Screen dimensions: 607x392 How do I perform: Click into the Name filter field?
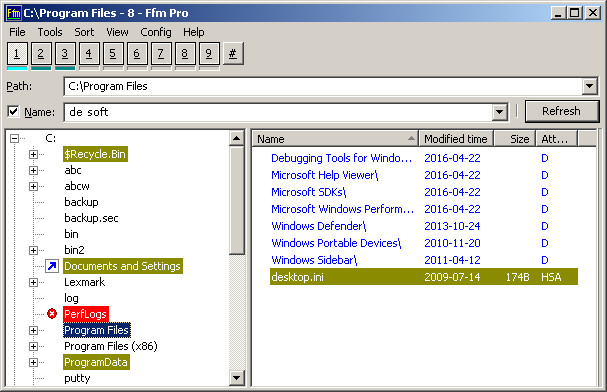click(x=279, y=112)
